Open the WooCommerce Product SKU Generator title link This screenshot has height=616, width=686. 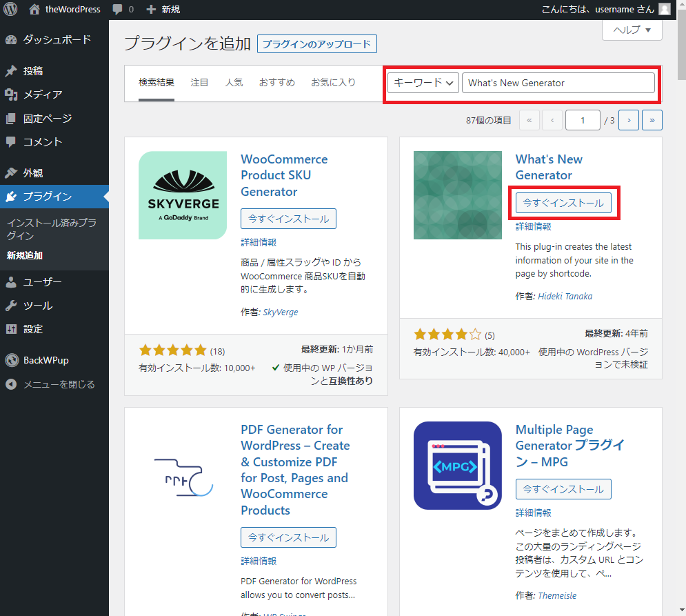tap(284, 175)
